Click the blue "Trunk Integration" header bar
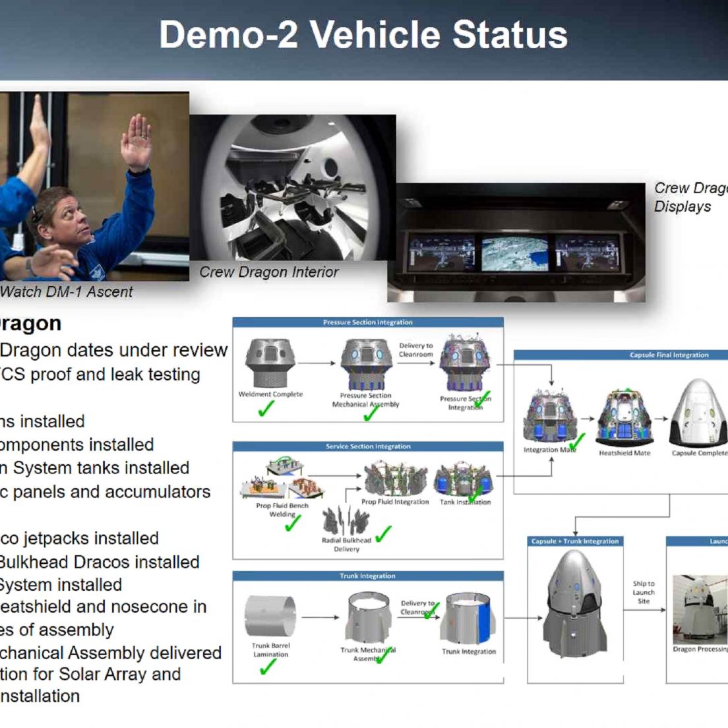Image resolution: width=728 pixels, height=728 pixels. [x=368, y=576]
